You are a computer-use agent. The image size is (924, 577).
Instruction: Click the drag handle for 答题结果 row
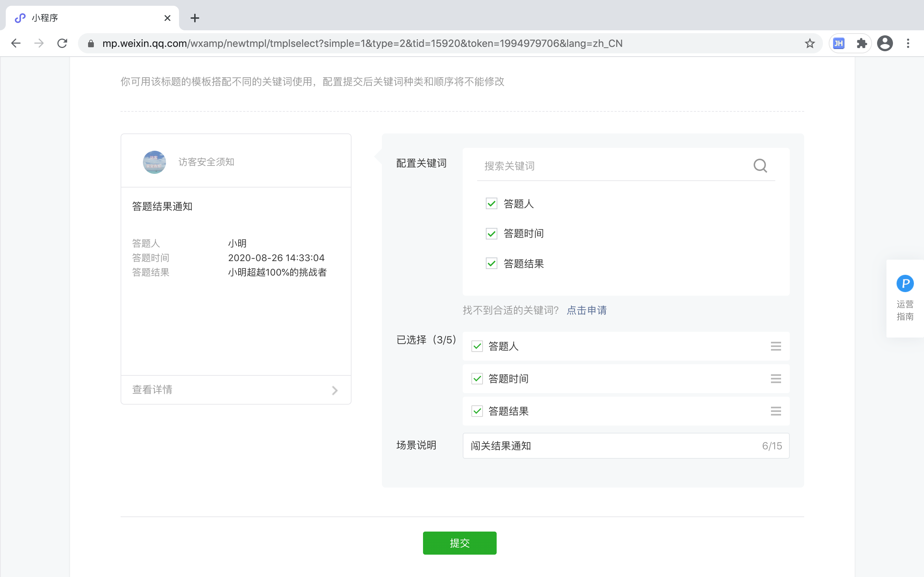tap(775, 411)
